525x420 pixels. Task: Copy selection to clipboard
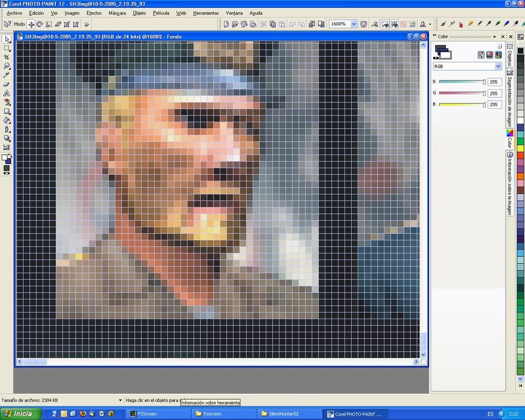[273, 24]
